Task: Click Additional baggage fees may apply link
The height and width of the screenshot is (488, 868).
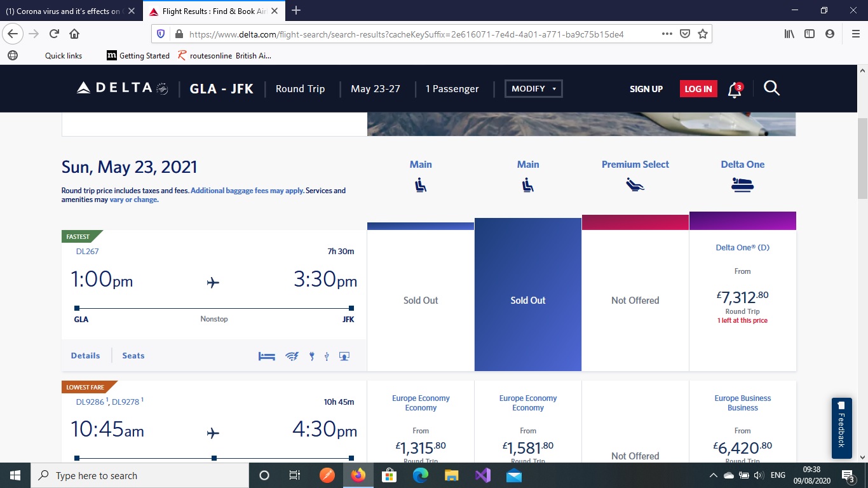Action: [247, 191]
